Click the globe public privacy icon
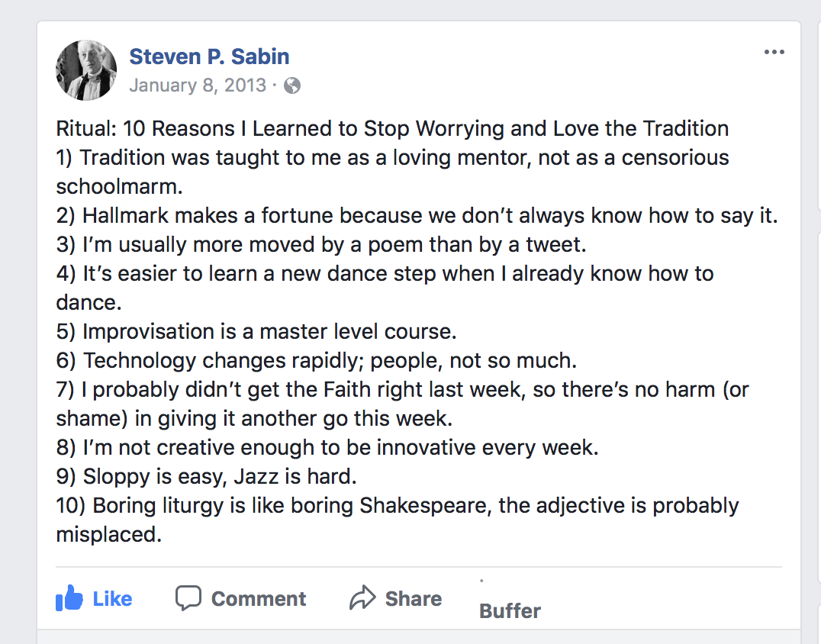 point(291,85)
